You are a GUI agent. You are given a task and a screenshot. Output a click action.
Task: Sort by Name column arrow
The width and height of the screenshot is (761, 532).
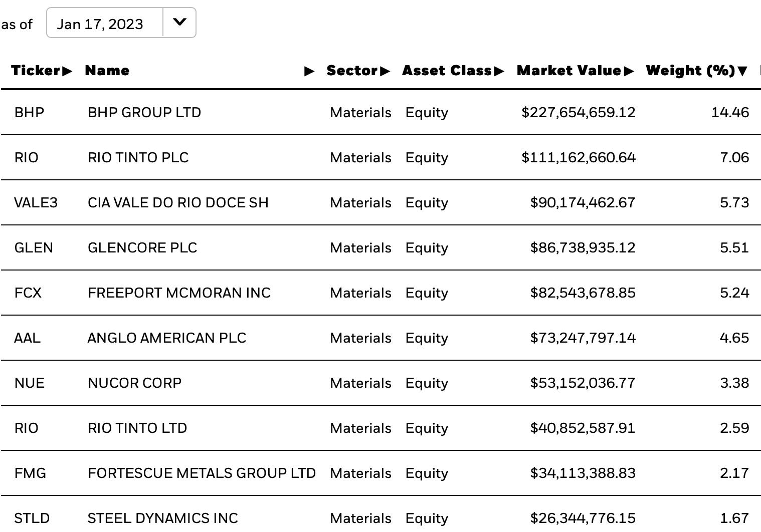pyautogui.click(x=310, y=71)
